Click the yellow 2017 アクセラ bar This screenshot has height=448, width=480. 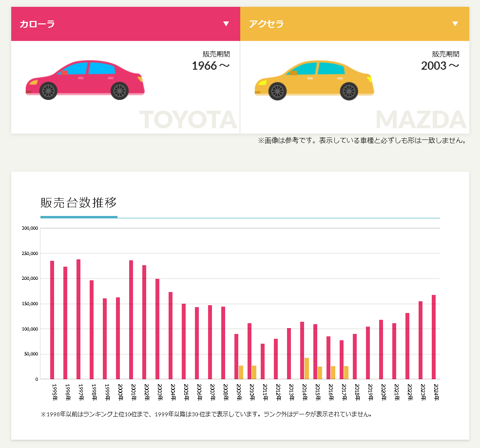click(x=346, y=372)
